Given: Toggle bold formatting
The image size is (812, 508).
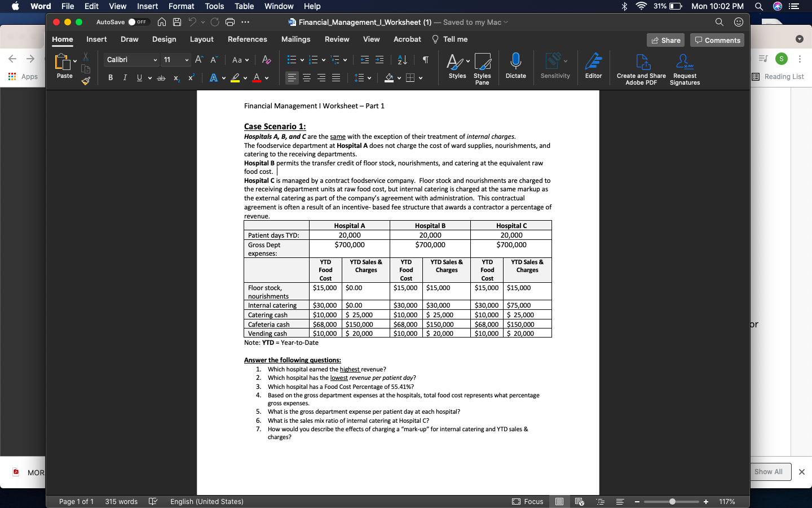Looking at the screenshot, I should [x=111, y=77].
